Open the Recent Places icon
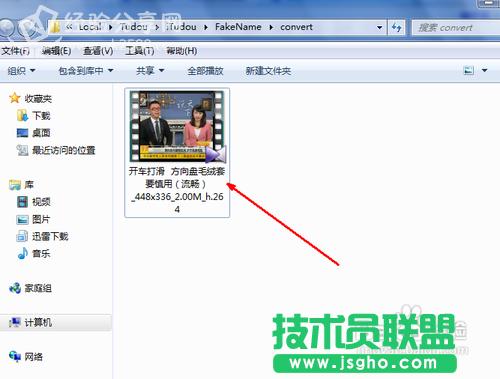This screenshot has height=379, width=500. tap(22, 150)
